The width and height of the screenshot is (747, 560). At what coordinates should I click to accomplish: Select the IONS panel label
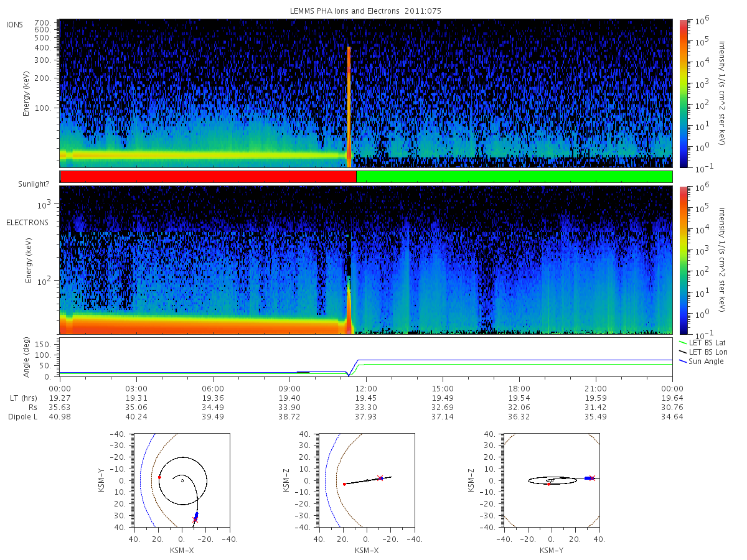(x=16, y=24)
